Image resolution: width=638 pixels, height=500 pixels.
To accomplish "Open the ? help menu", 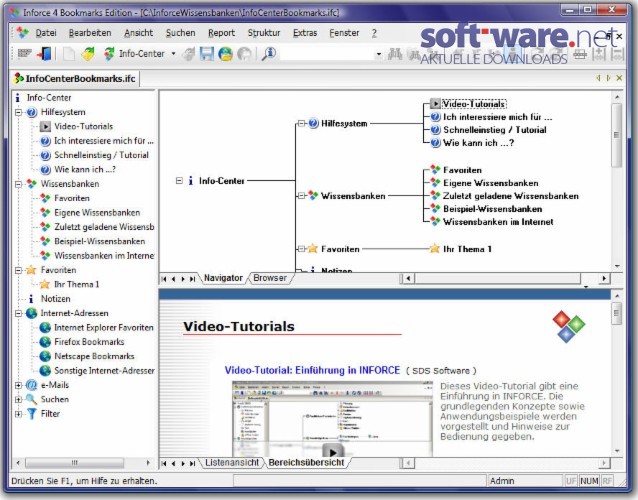I will (x=374, y=33).
